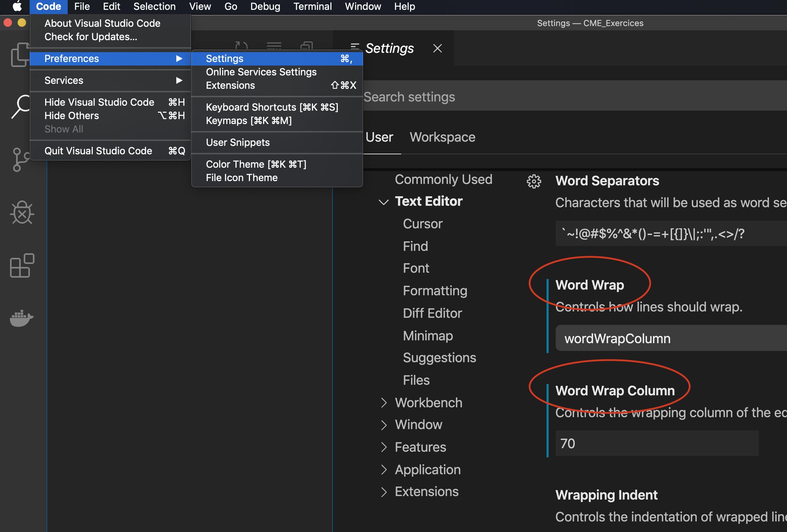Screen dimensions: 787x532
Task: Expand the Features settings section
Action: tap(384, 447)
